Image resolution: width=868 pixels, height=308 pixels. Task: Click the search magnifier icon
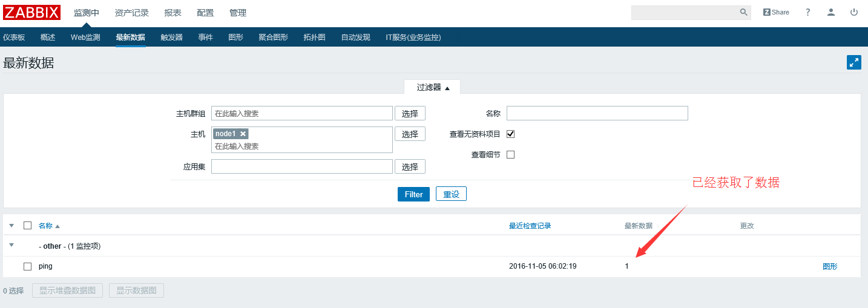(744, 12)
